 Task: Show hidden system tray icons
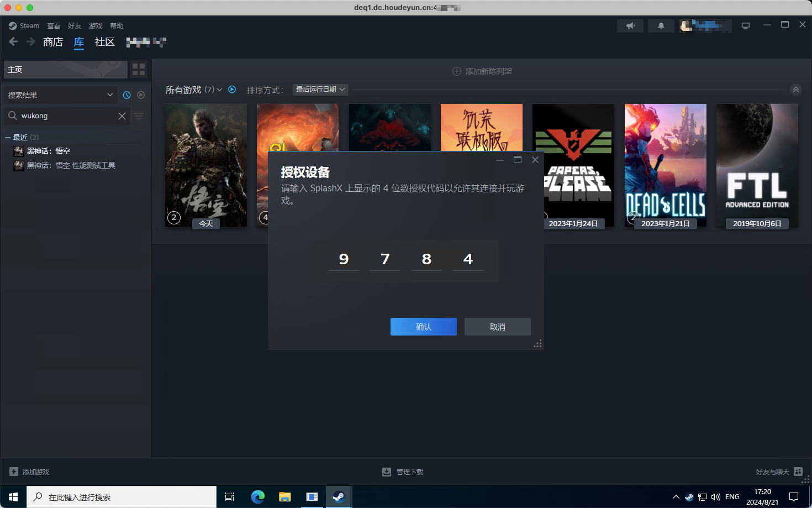676,497
